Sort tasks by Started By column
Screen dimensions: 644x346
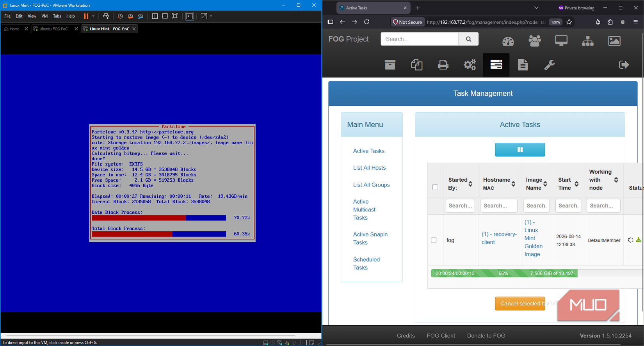point(461,184)
